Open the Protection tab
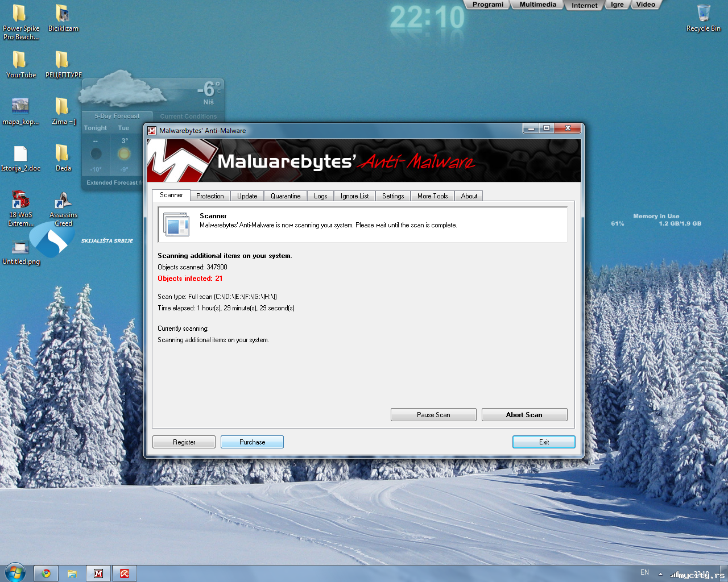728x582 pixels. pos(210,196)
